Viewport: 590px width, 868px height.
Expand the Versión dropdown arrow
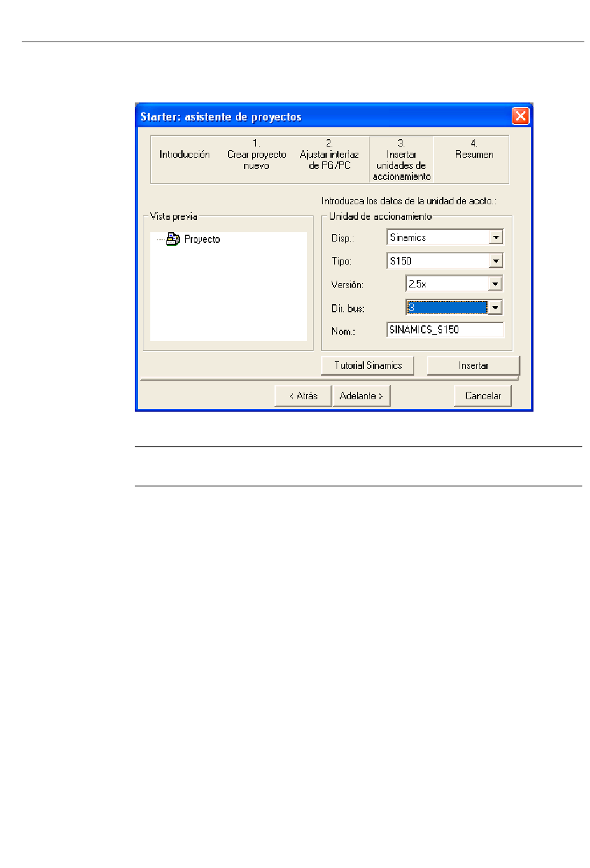coord(495,284)
